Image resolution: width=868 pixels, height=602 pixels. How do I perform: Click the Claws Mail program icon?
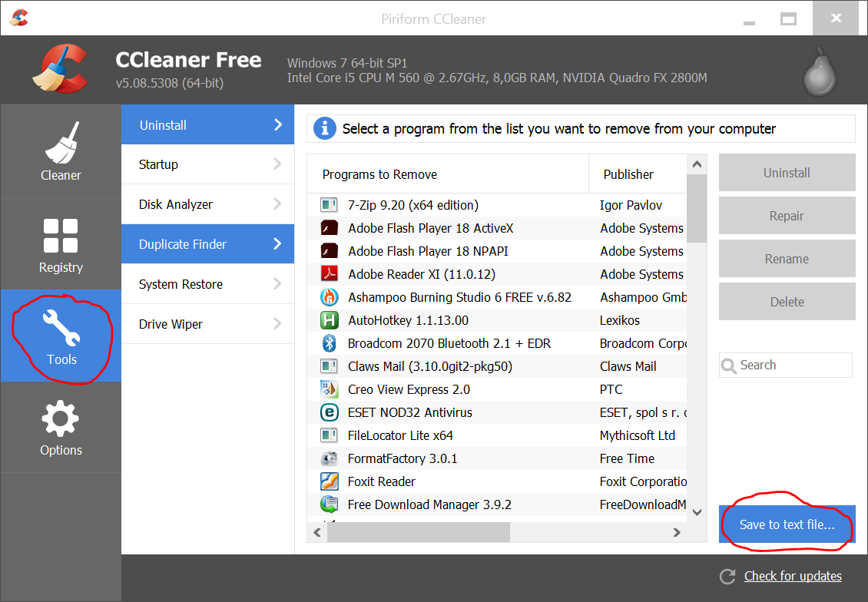(x=329, y=366)
